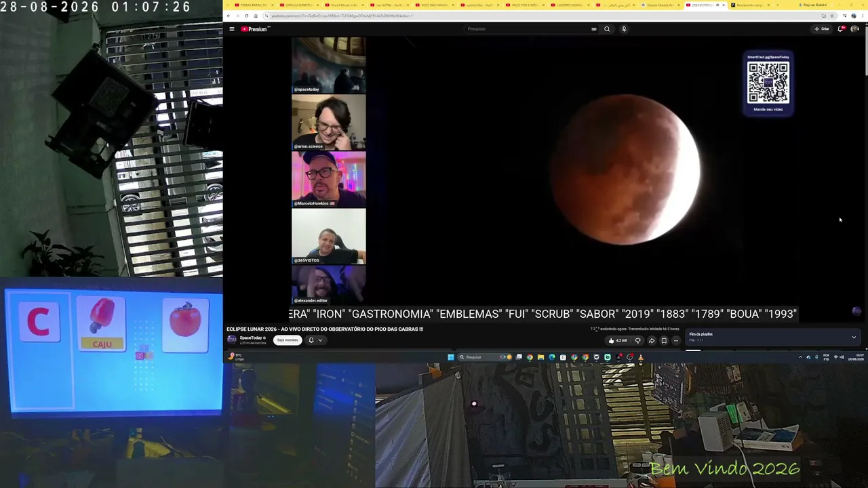868x488 pixels.
Task: Click the ECLIPSE LUNAR 2026 video title
Action: (x=325, y=329)
